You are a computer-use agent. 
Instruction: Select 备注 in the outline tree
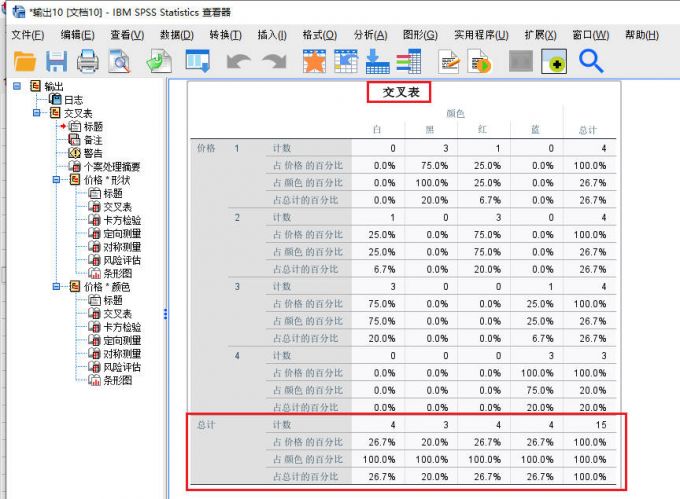click(93, 140)
